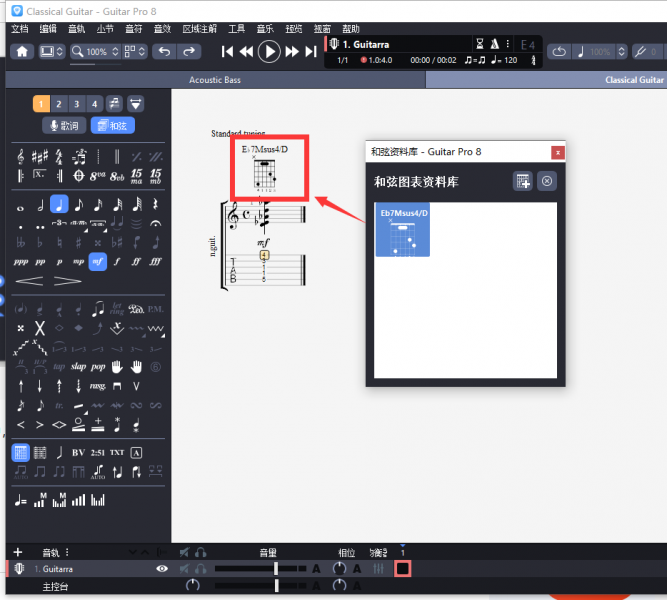Toggle the 歌词 (Lyrics) button
667x600 pixels.
[x=63, y=126]
